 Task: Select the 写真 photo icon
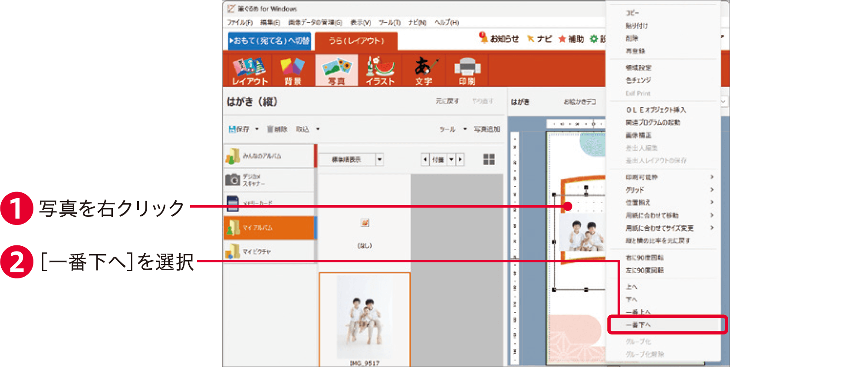point(336,70)
